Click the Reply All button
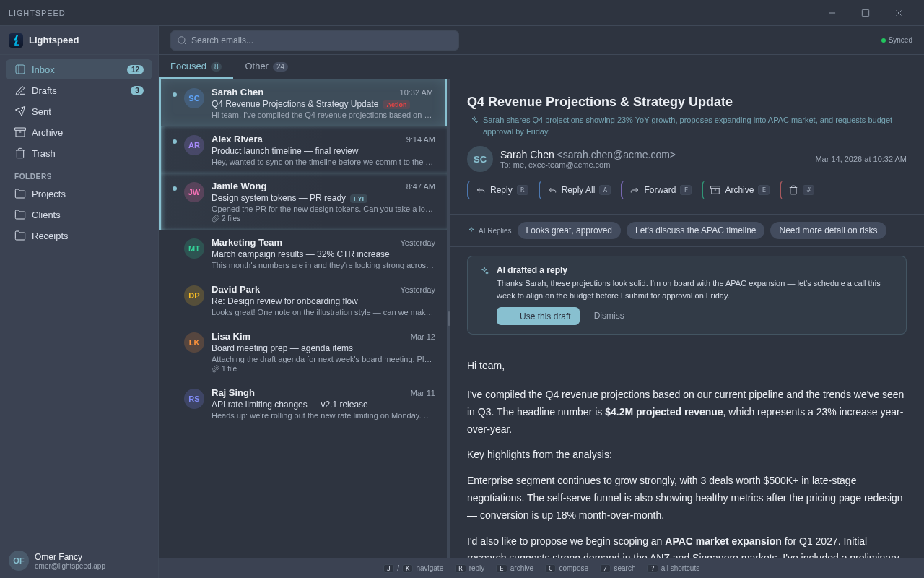924x578 pixels. [576, 190]
